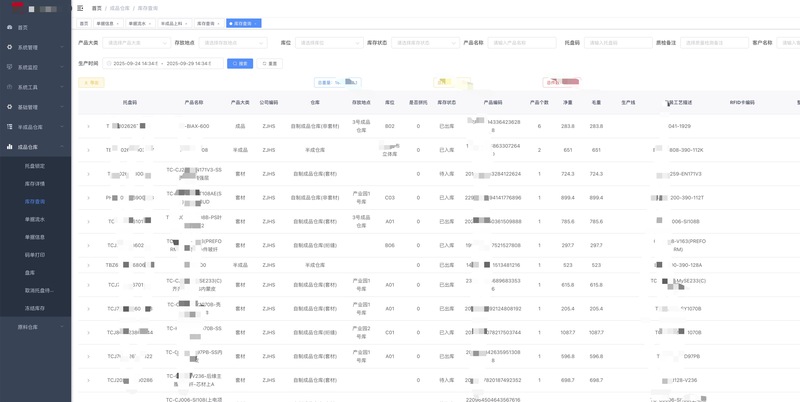Close the active 库存查询 tab
Screen dimensions: 800x402
[x=258, y=22]
